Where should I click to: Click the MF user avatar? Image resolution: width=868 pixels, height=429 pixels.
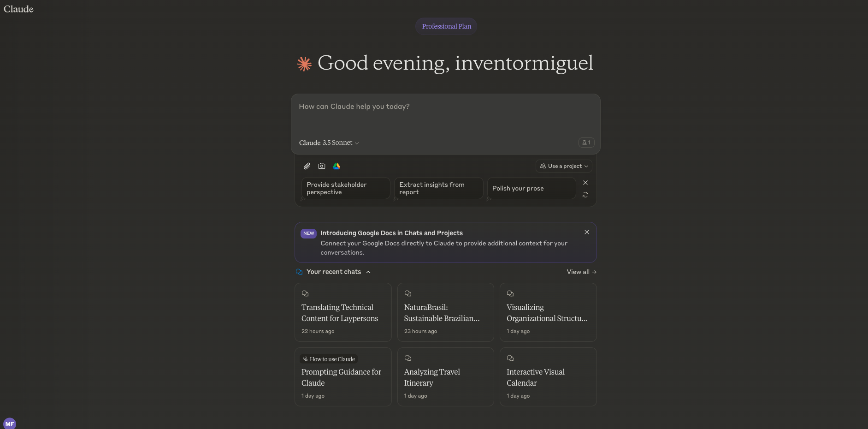(x=10, y=423)
